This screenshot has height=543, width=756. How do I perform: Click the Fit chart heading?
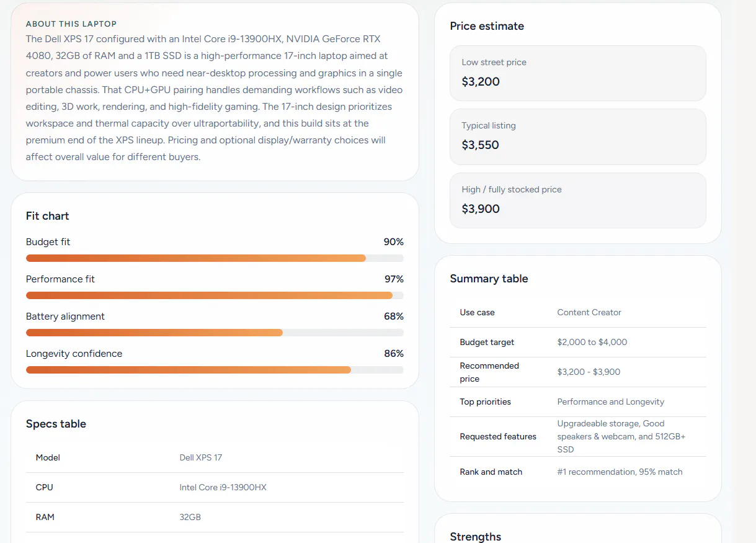pos(48,216)
